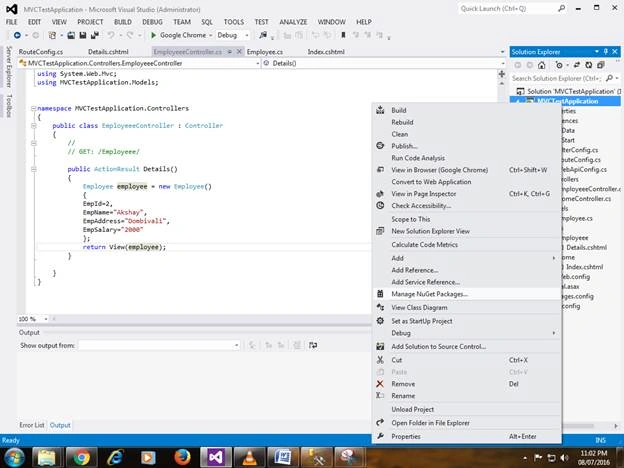Select Index.cshtml in Solution Explorer

(585, 267)
